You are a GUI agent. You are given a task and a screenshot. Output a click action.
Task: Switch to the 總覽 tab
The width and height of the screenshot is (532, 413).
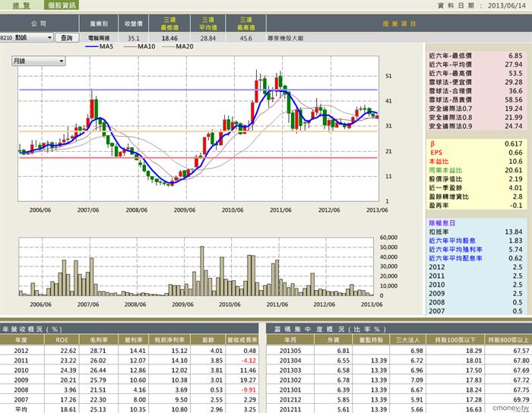21,5
